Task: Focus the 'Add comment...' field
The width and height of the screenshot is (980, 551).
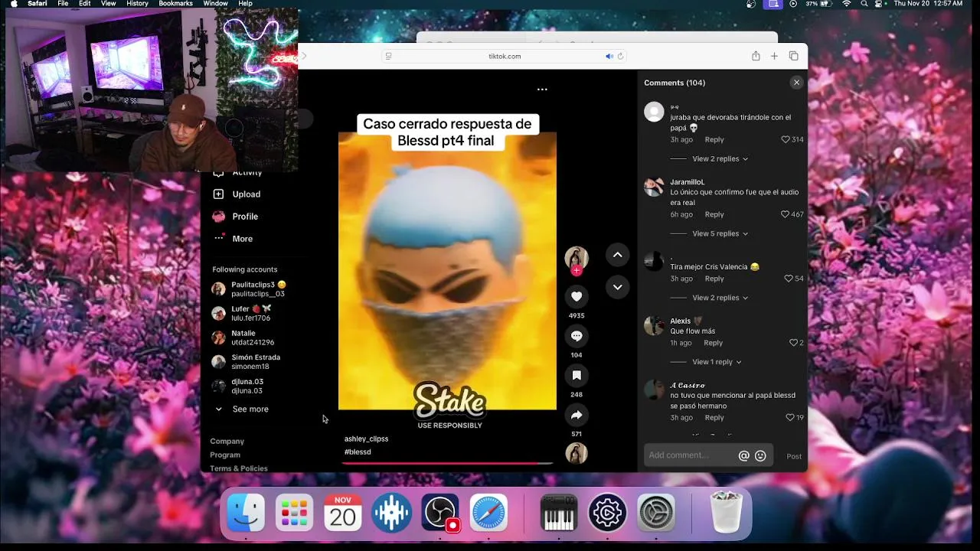Action: click(689, 456)
